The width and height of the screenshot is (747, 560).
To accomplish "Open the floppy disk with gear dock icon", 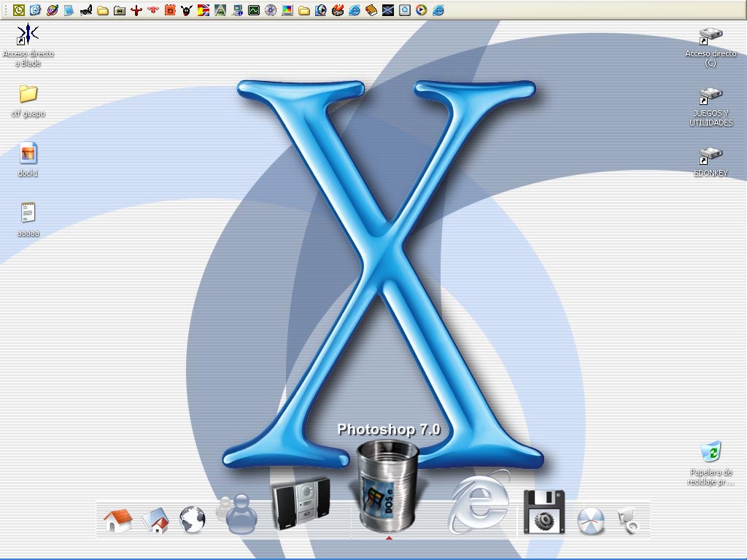I will coord(544,513).
